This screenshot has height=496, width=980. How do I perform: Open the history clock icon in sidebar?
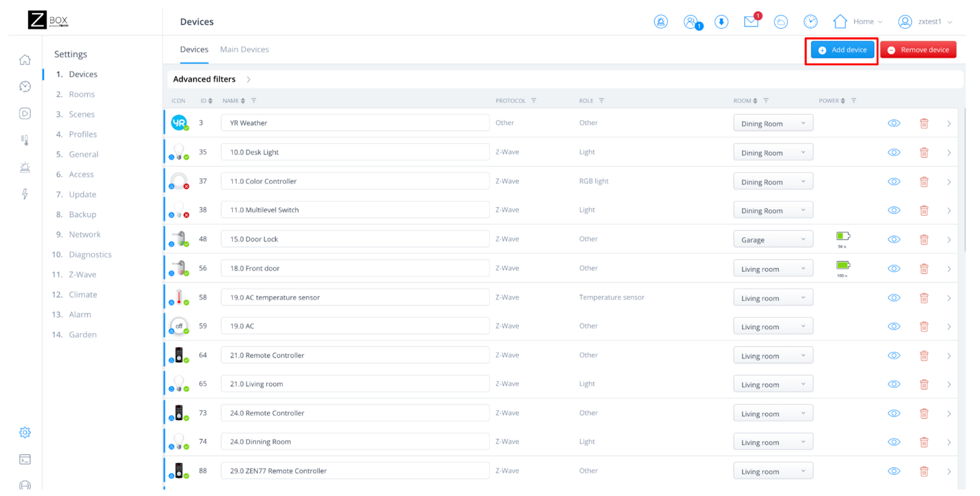(24, 86)
